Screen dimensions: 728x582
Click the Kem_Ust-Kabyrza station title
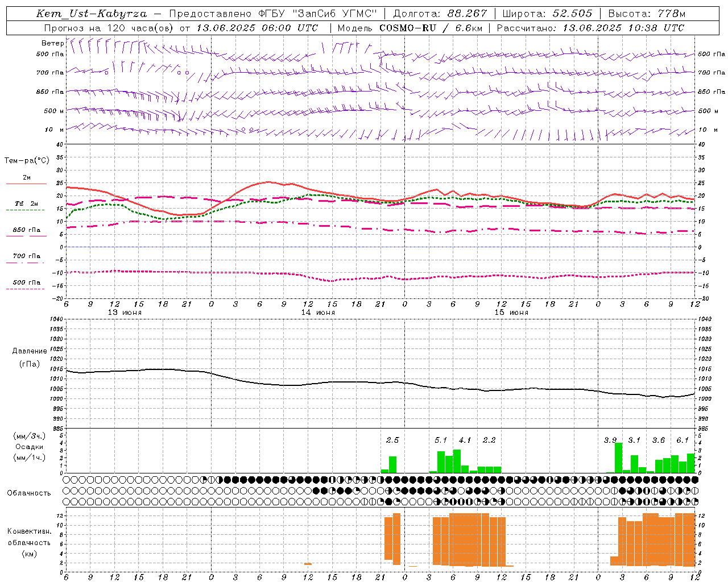tap(92, 14)
